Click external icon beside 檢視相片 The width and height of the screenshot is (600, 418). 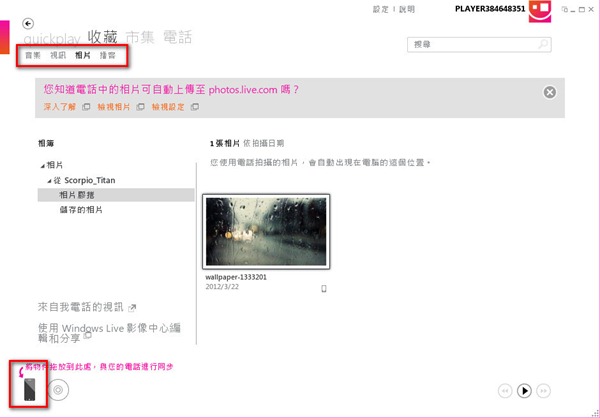coord(140,107)
